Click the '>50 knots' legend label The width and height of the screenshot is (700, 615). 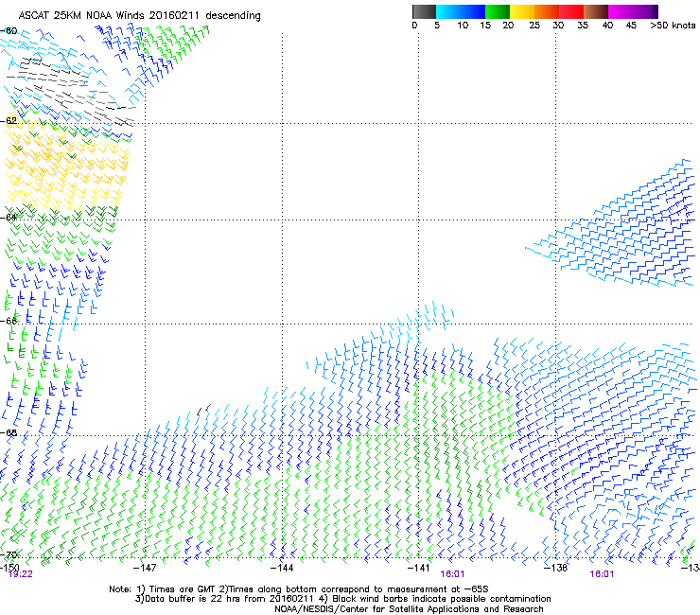673,26
